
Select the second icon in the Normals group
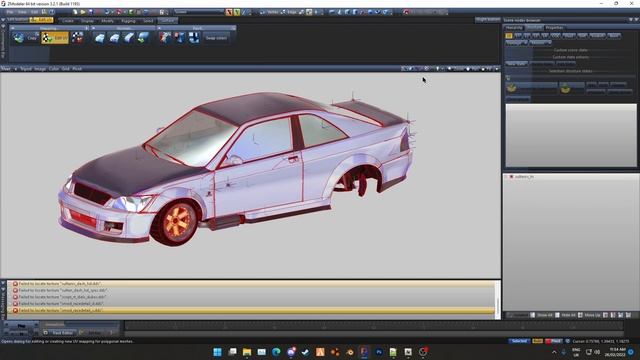[114, 38]
